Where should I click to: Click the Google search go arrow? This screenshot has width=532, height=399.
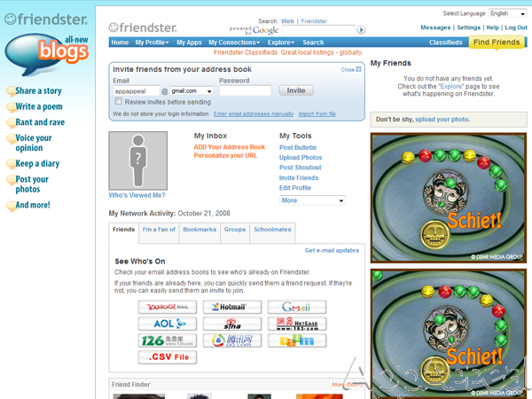click(361, 29)
